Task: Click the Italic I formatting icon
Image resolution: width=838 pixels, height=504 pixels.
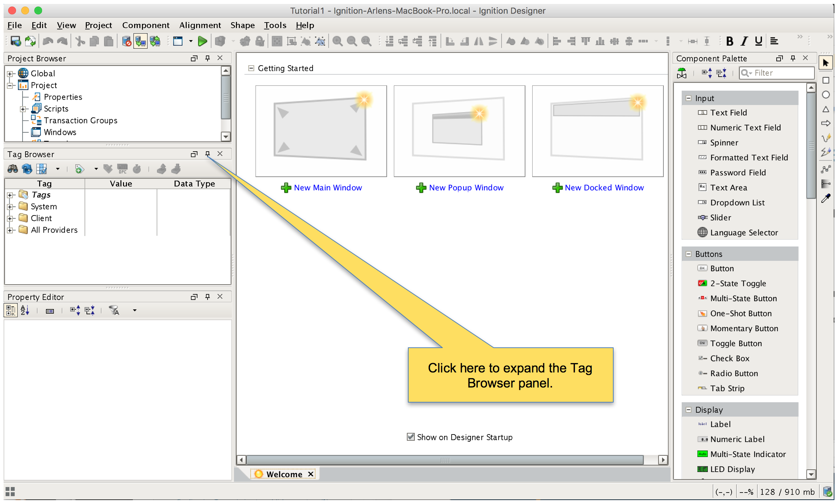Action: point(744,41)
